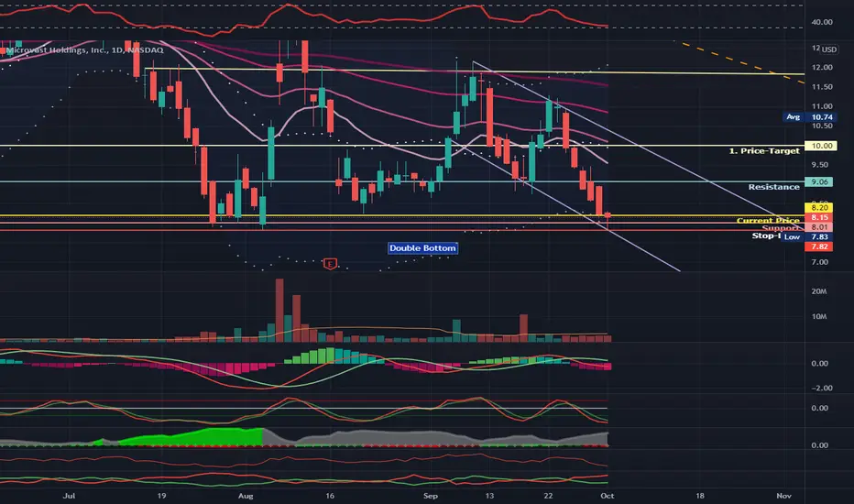854x504 pixels.
Task: Click the '22' date axis label
Action: coord(549,496)
